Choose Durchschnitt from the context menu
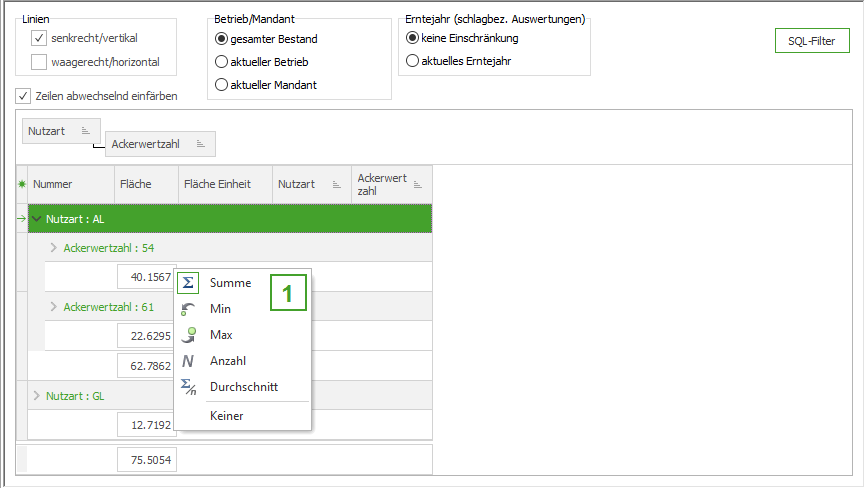The width and height of the screenshot is (865, 488). tap(243, 387)
